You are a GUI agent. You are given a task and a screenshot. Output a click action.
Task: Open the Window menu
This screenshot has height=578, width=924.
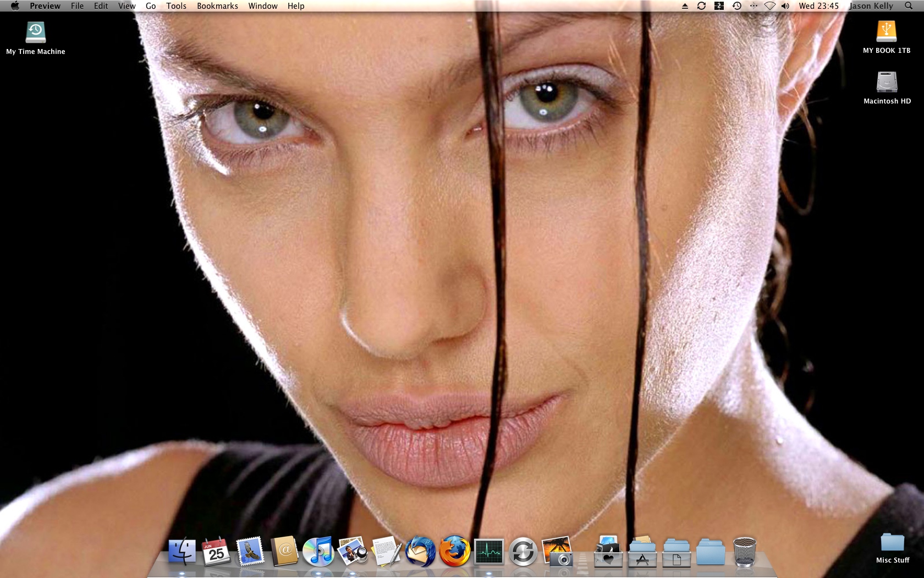point(263,6)
